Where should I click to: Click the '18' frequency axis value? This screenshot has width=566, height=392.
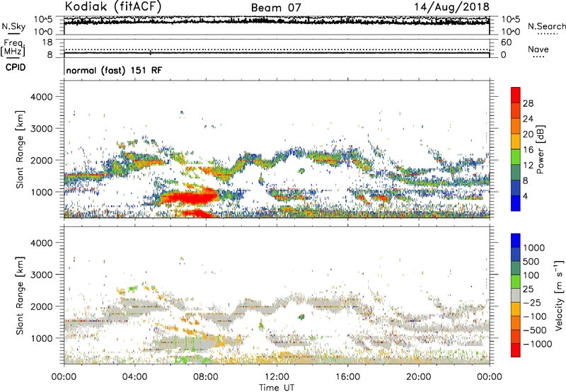pyautogui.click(x=47, y=42)
